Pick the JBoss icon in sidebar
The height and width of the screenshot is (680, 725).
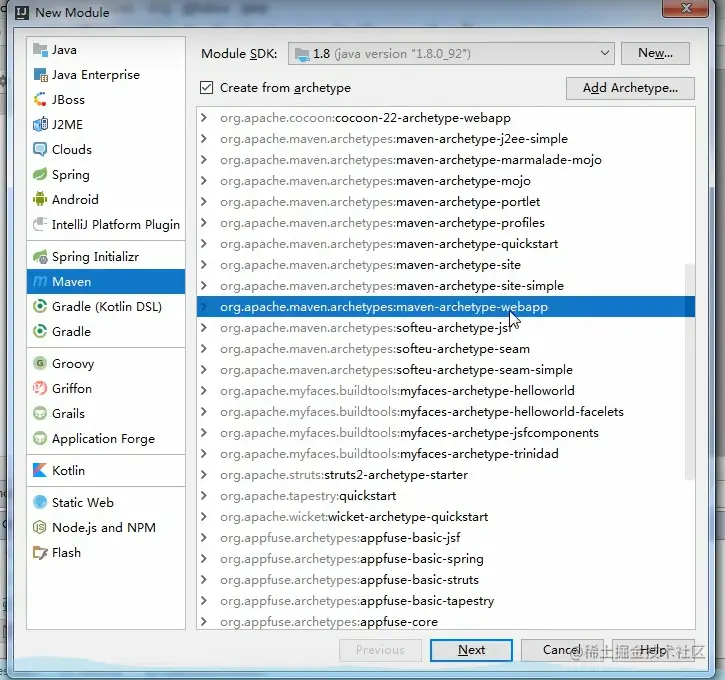click(40, 99)
